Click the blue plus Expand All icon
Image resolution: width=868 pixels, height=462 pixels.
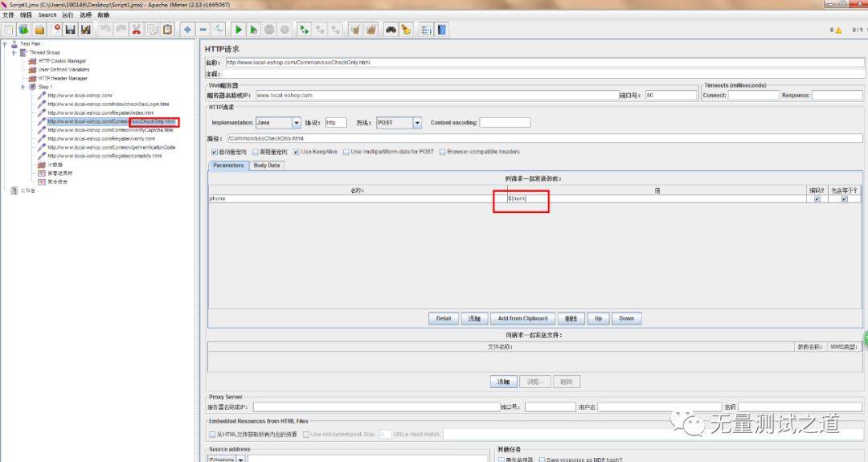click(x=187, y=30)
